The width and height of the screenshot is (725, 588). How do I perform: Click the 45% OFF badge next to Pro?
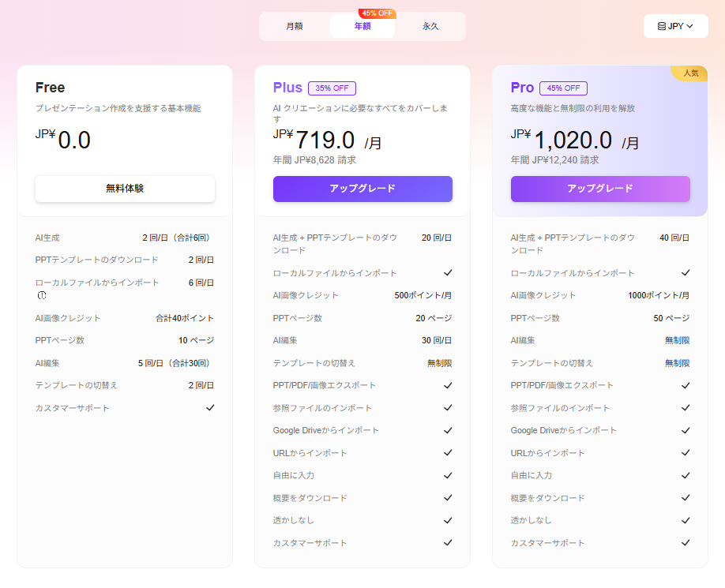tap(563, 88)
